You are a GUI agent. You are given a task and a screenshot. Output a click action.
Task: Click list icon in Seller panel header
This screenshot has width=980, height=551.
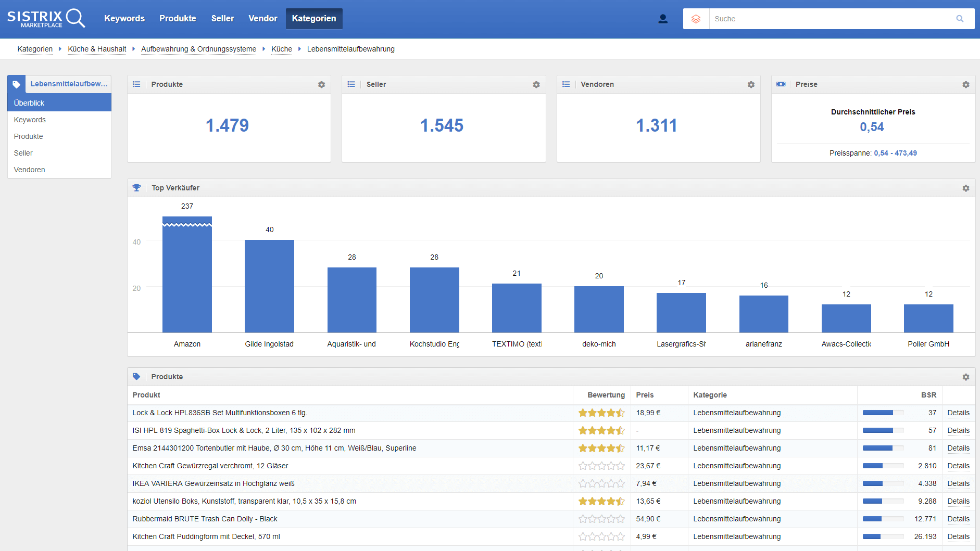[x=351, y=84]
